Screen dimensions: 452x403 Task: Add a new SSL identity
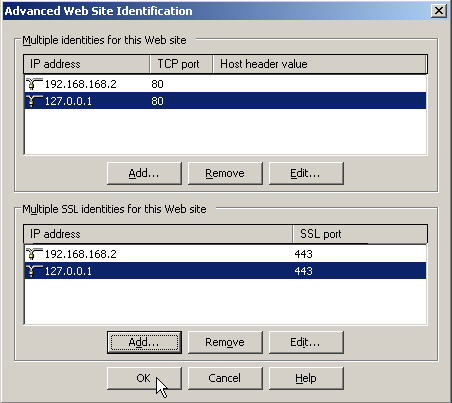pyautogui.click(x=144, y=342)
